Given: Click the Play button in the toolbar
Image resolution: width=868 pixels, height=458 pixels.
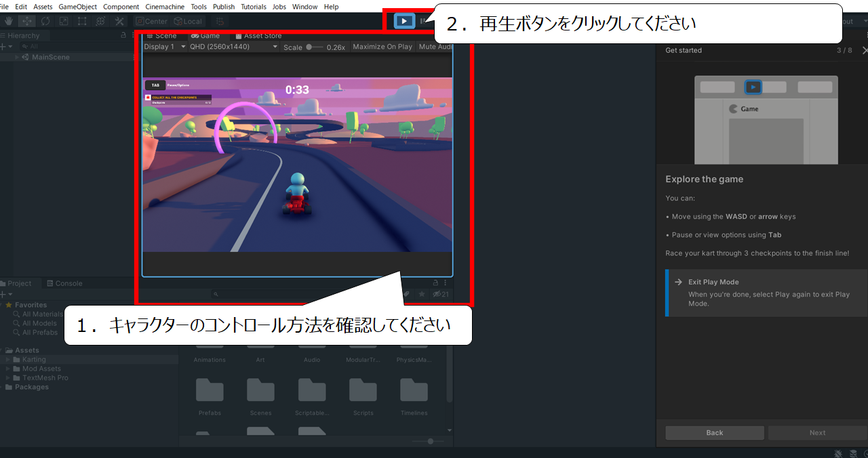Looking at the screenshot, I should click(404, 21).
